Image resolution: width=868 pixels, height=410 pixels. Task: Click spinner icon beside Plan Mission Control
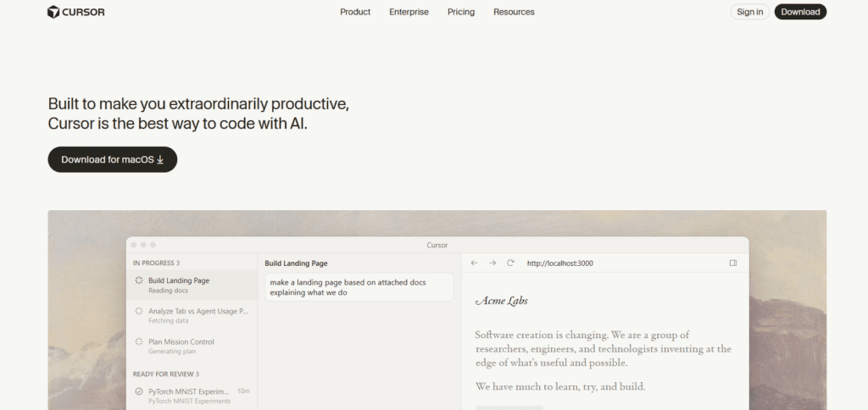click(x=139, y=341)
